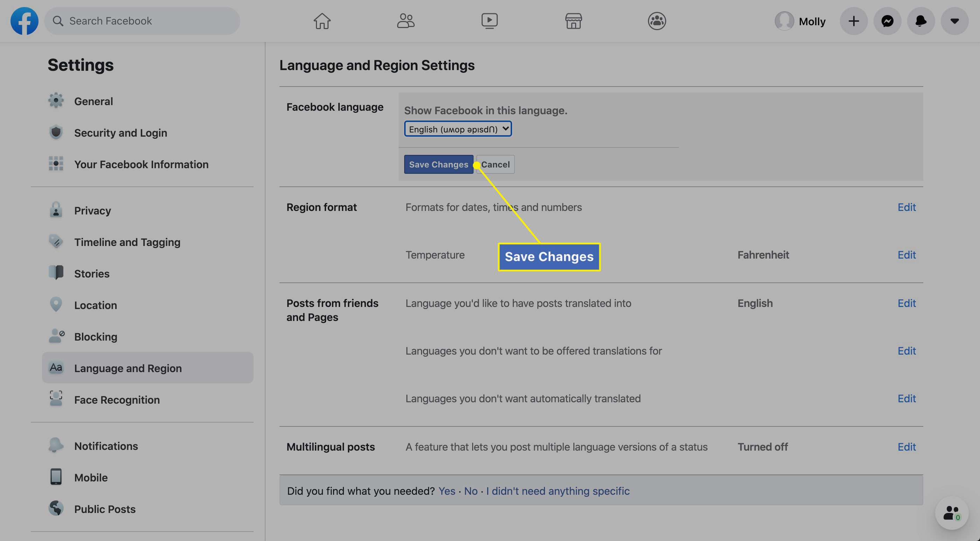Click Cancel to discard language changes

pyautogui.click(x=495, y=164)
